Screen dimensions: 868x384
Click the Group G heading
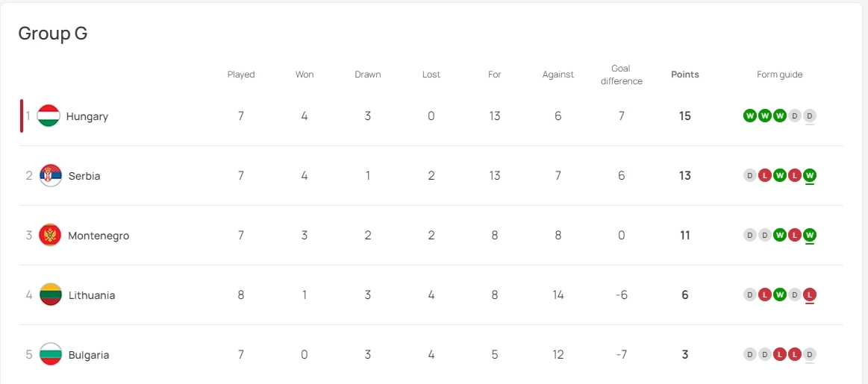[x=53, y=34]
